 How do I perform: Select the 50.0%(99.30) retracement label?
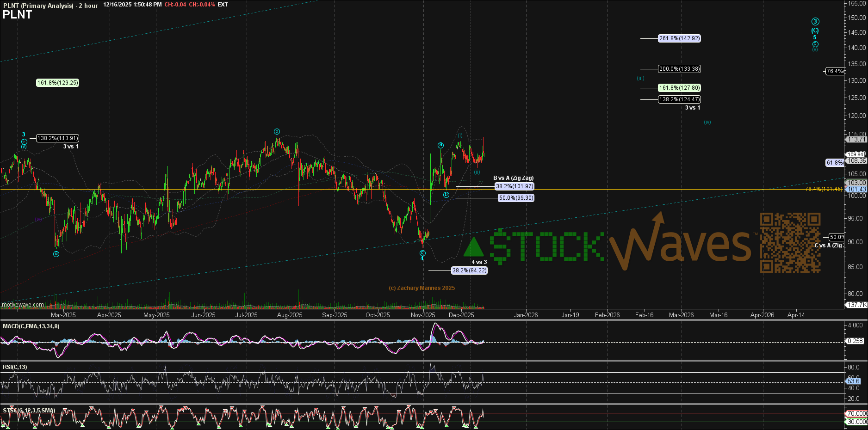(516, 198)
